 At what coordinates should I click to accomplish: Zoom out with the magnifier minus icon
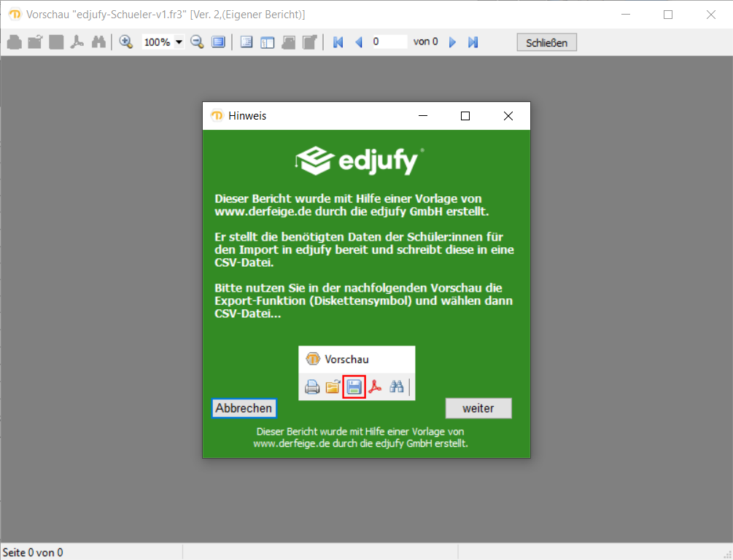[x=197, y=42]
